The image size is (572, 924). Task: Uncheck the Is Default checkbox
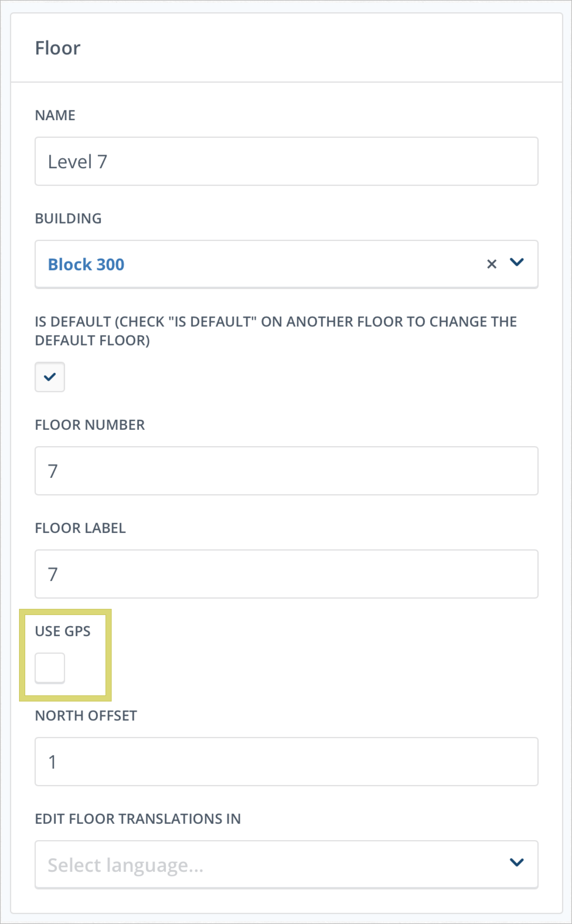(x=50, y=377)
